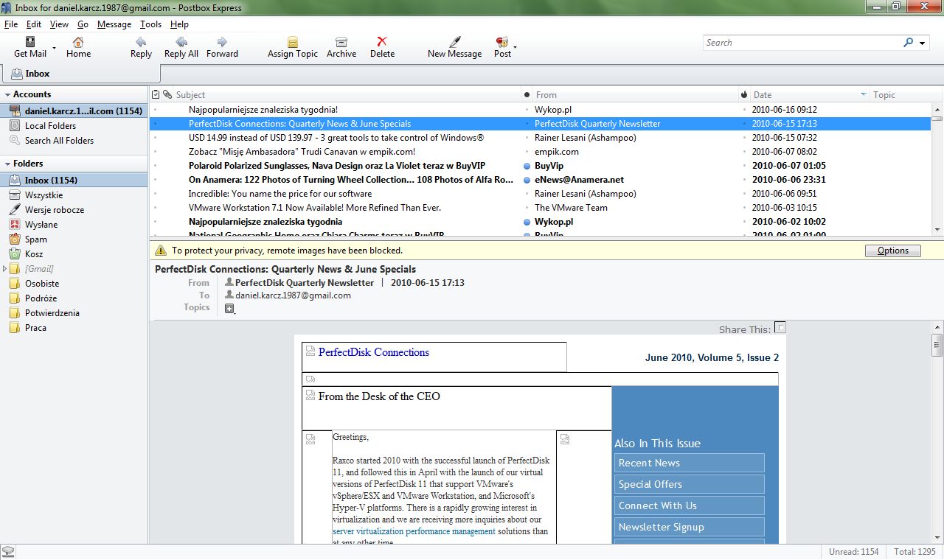Open the Help menu
This screenshot has height=560, width=944.
click(x=179, y=24)
